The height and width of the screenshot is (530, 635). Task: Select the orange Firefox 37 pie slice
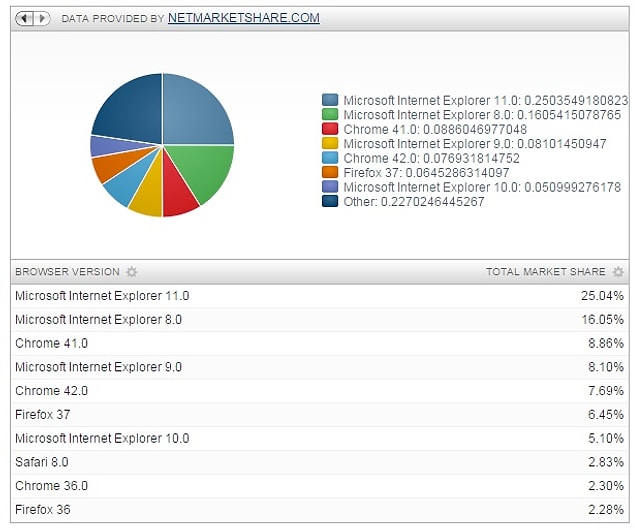click(113, 165)
